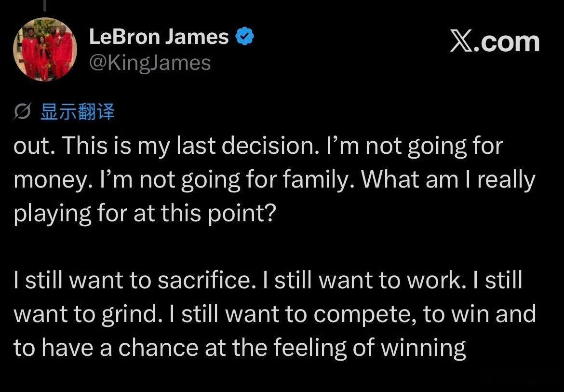Open the LeBron James display name
564x392 pixels.
point(159,36)
